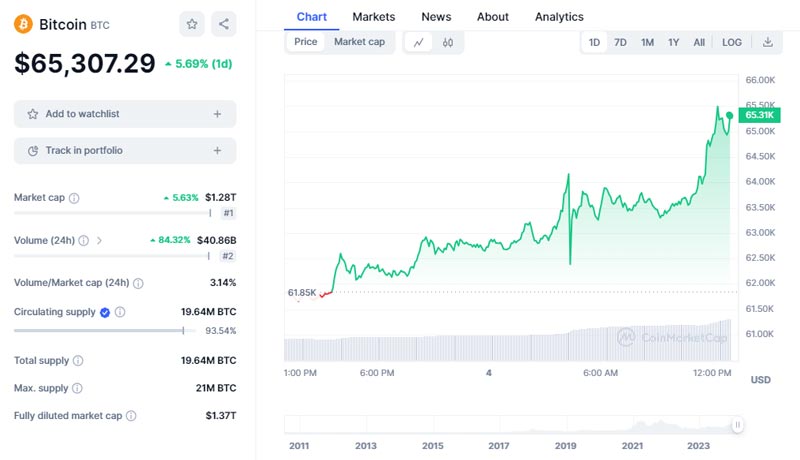Click the BTC ticker symbol label
800x460 pixels.
coord(100,25)
